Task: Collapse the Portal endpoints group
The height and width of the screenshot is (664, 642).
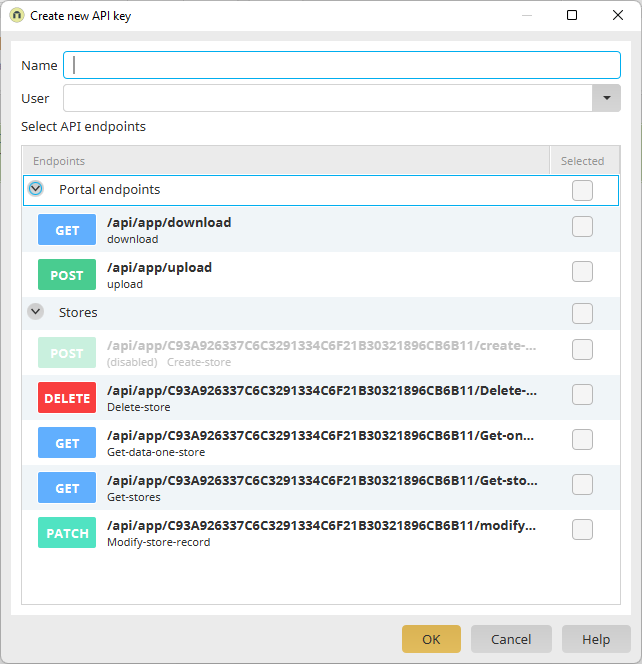Action: pos(36,189)
